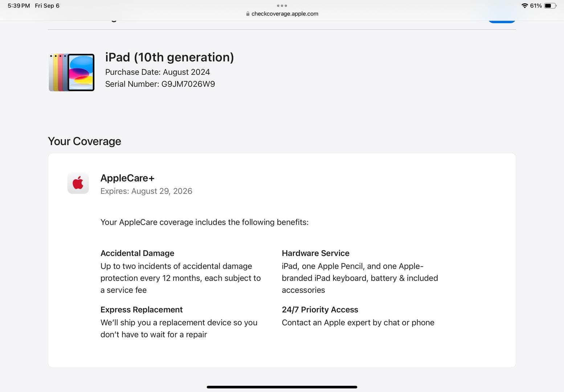
Task: Tap the Expires August 29, 2026 text
Action: (146, 191)
